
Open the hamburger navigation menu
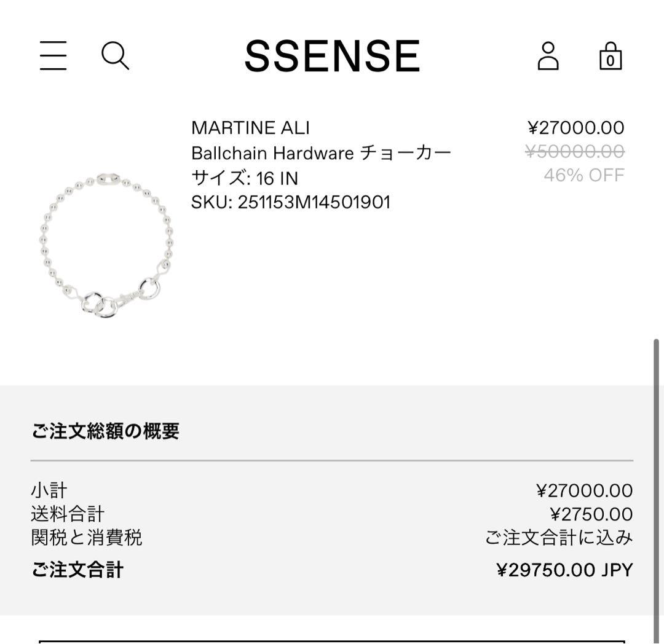click(x=52, y=55)
